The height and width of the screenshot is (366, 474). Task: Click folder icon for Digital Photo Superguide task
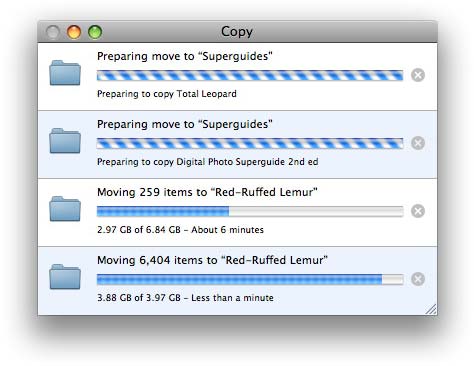tap(65, 141)
